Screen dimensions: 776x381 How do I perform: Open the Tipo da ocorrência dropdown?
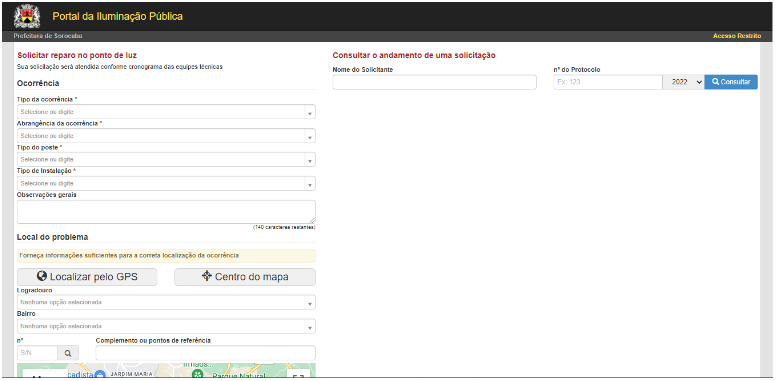166,112
